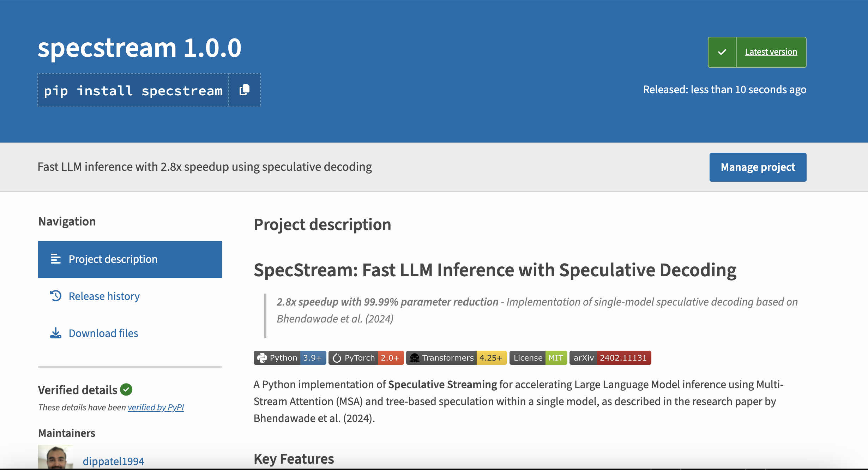The width and height of the screenshot is (868, 470).
Task: Click the copy pip command icon
Action: [x=245, y=90]
